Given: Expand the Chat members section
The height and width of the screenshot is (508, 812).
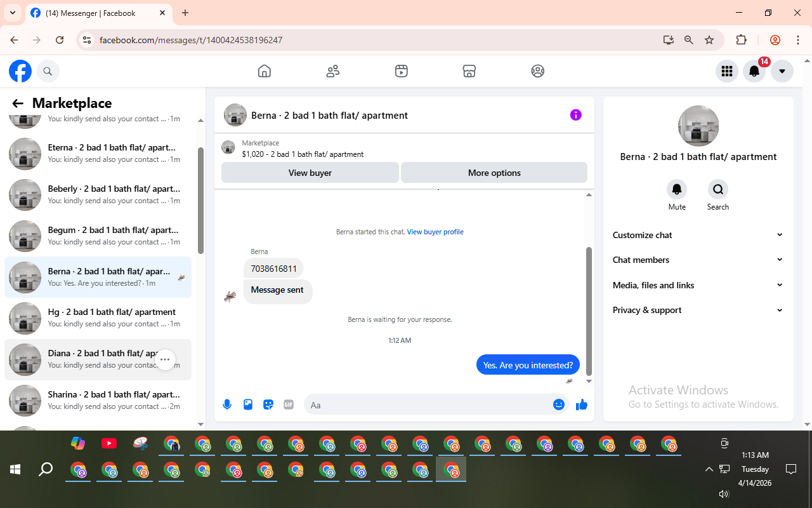Looking at the screenshot, I should click(698, 260).
